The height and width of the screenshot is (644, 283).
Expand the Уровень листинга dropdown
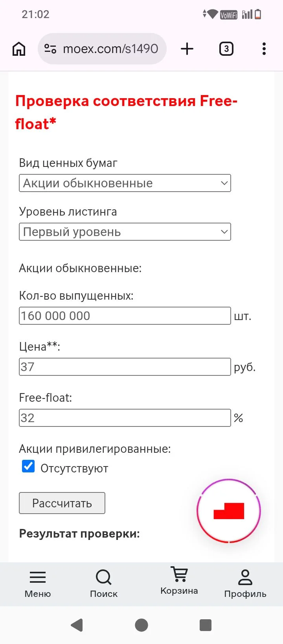pos(125,232)
